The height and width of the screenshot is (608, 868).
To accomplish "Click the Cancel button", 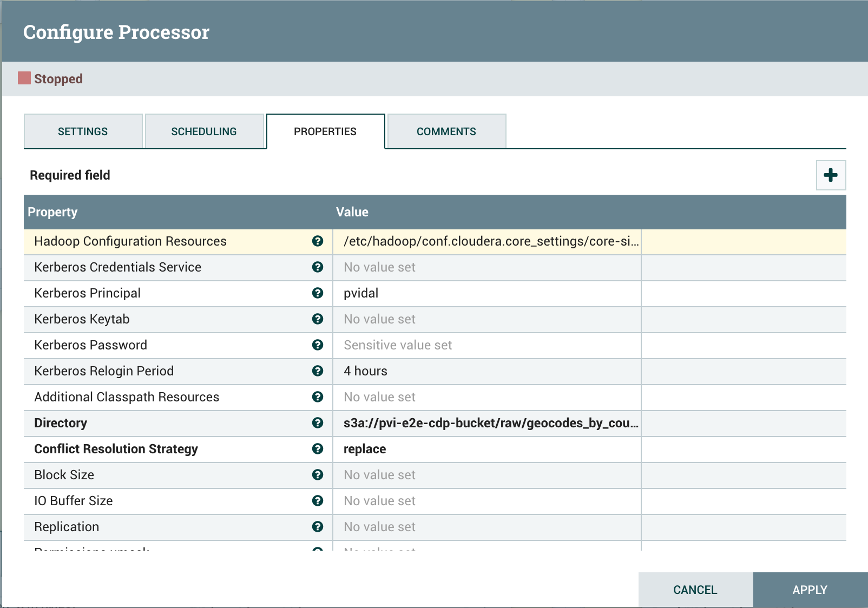I will [695, 590].
